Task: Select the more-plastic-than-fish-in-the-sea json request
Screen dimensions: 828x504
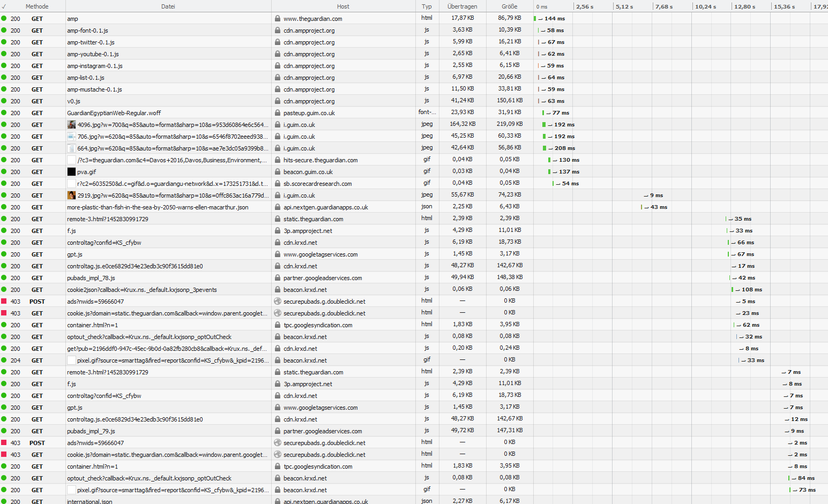Action: point(158,207)
